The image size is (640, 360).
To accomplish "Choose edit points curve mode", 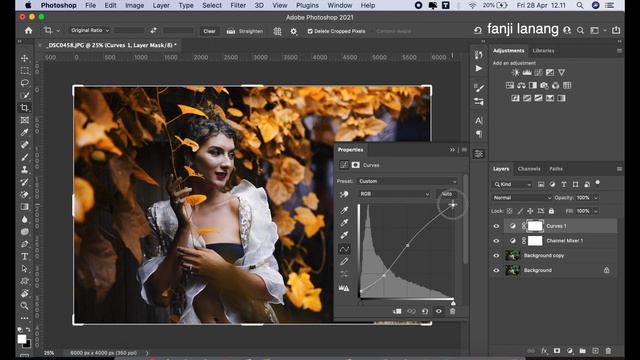I will [x=344, y=249].
